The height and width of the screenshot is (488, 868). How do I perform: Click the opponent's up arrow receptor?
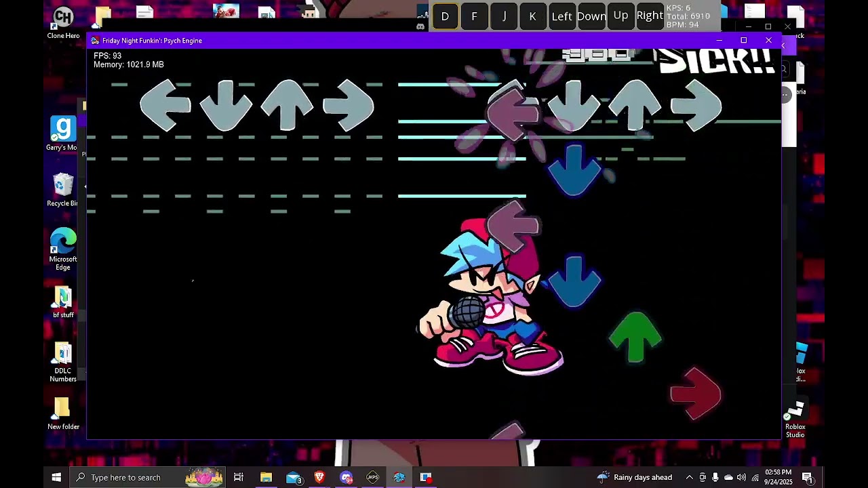(x=287, y=105)
